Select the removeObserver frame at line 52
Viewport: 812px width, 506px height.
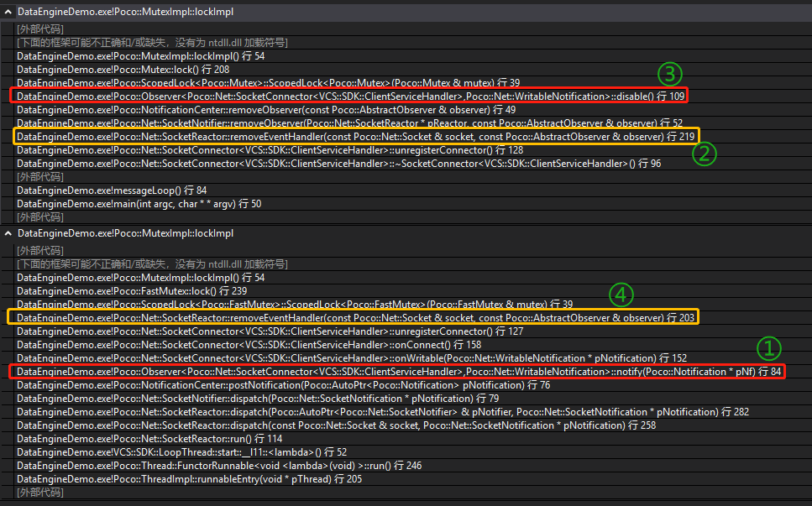click(252, 123)
